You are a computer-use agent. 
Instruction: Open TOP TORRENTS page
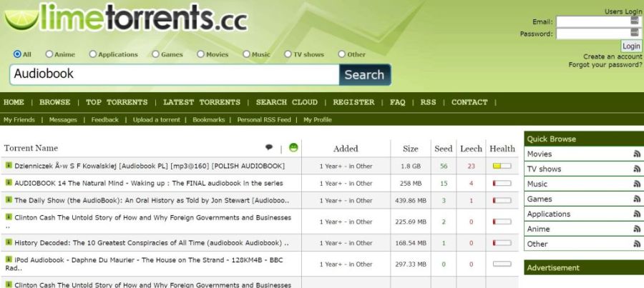click(117, 102)
